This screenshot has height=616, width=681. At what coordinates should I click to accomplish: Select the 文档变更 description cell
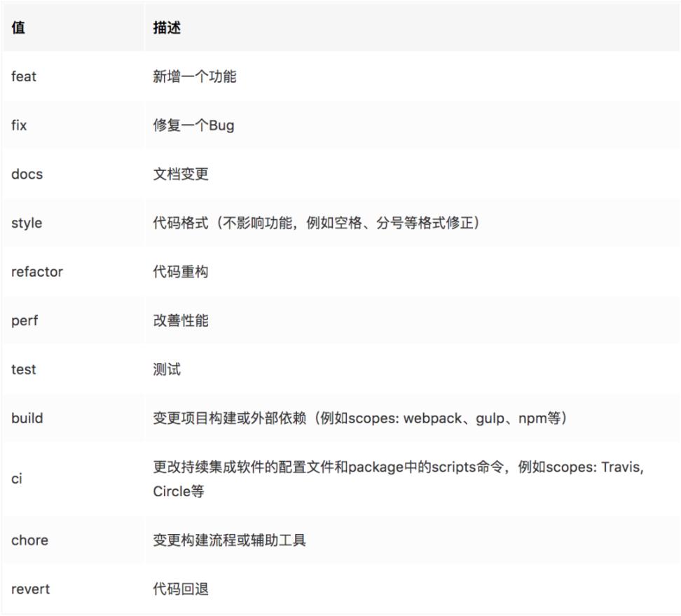(x=181, y=174)
